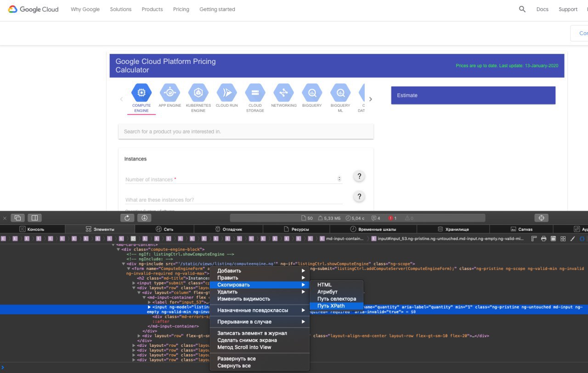Close the Web Inspector panel
This screenshot has width=588, height=373.
[x=5, y=218]
